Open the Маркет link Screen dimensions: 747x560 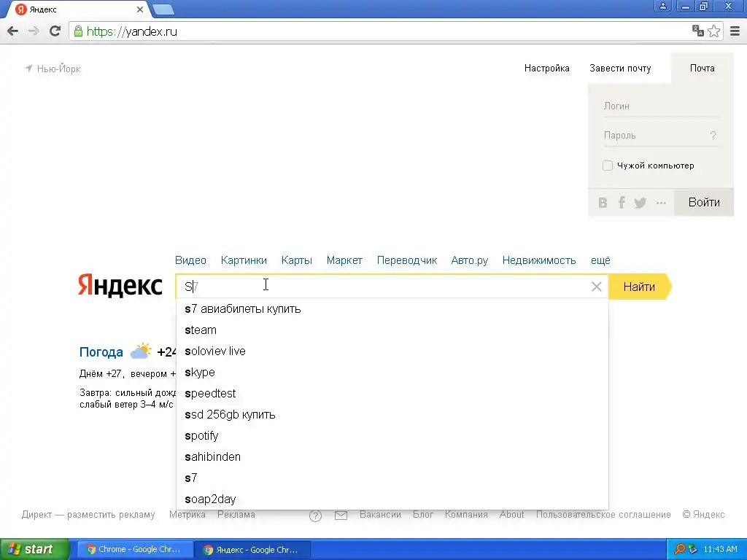(x=344, y=260)
